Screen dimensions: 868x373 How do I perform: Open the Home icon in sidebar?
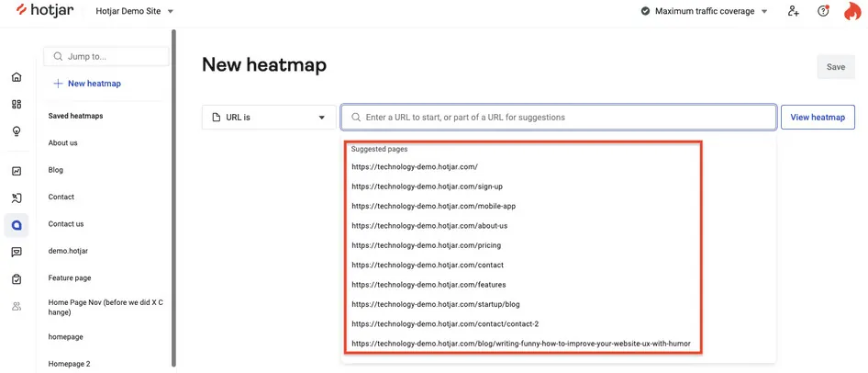click(17, 77)
